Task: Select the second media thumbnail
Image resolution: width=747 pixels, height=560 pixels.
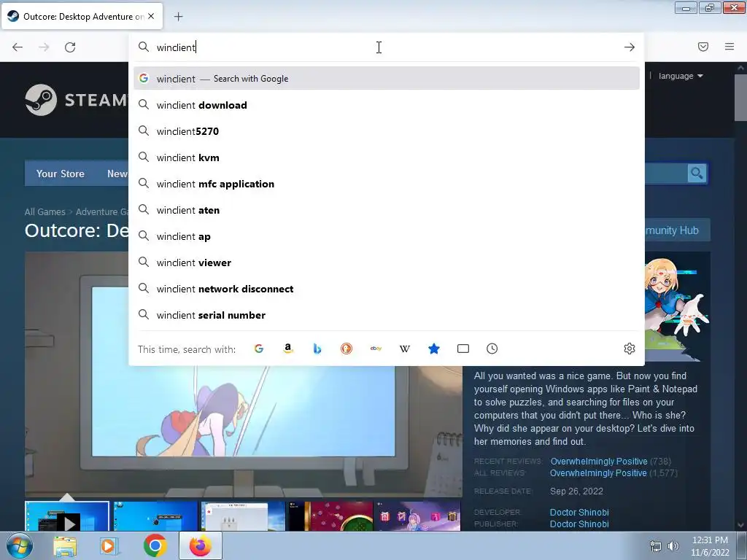Action: tap(155, 516)
